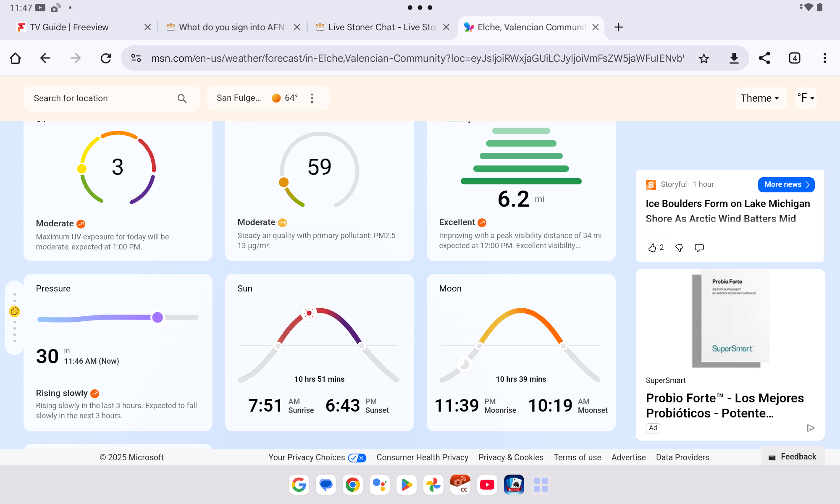Open Probio Forte ad headline
The image size is (840, 504).
pyautogui.click(x=725, y=406)
